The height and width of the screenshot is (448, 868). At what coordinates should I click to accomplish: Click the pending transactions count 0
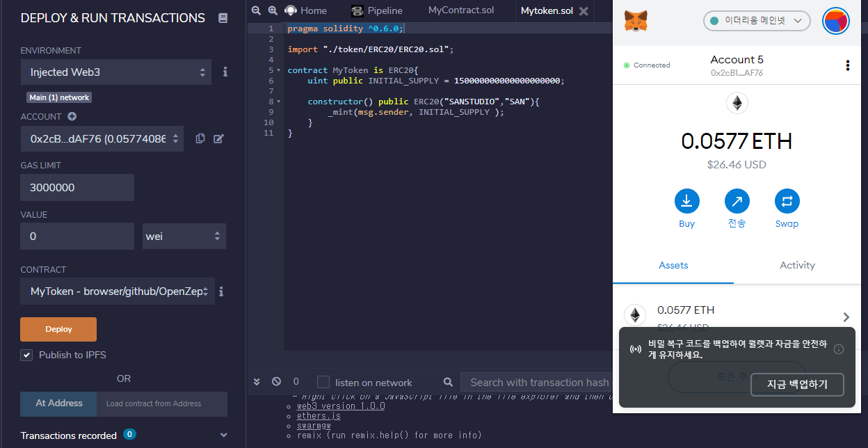point(296,382)
